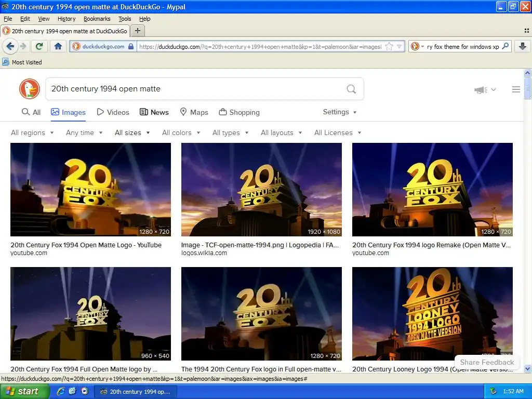Open the Looney Logo 1994 thumbnail
Viewport: 532px width, 399px height.
[x=432, y=313]
